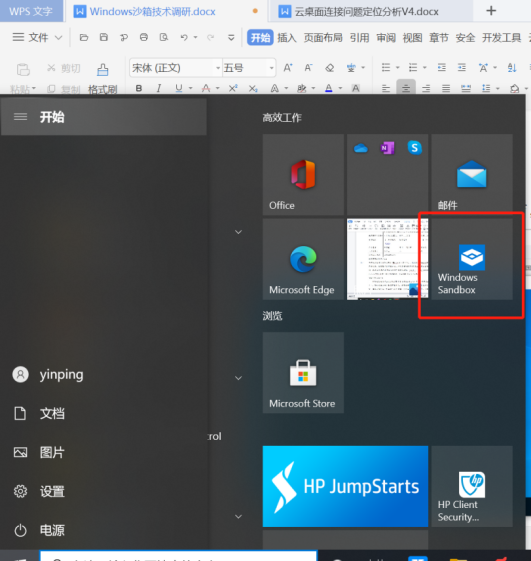This screenshot has width=531, height=561.
Task: Click the Skype icon in tile group
Action: click(x=415, y=148)
